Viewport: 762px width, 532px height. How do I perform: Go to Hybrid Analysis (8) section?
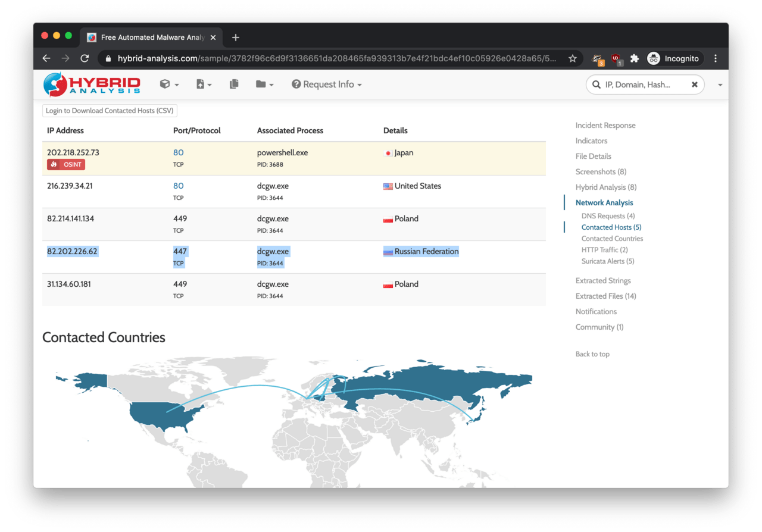tap(606, 187)
